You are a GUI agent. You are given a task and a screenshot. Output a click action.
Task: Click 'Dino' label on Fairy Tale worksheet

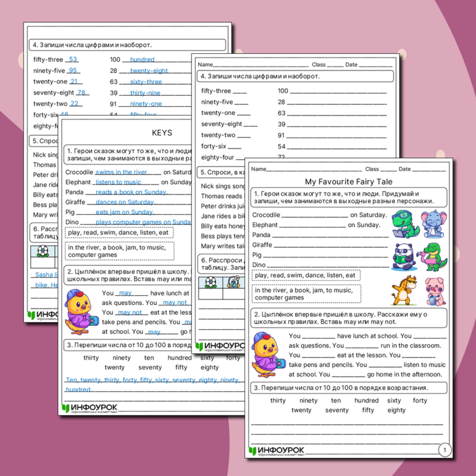coord(259,265)
